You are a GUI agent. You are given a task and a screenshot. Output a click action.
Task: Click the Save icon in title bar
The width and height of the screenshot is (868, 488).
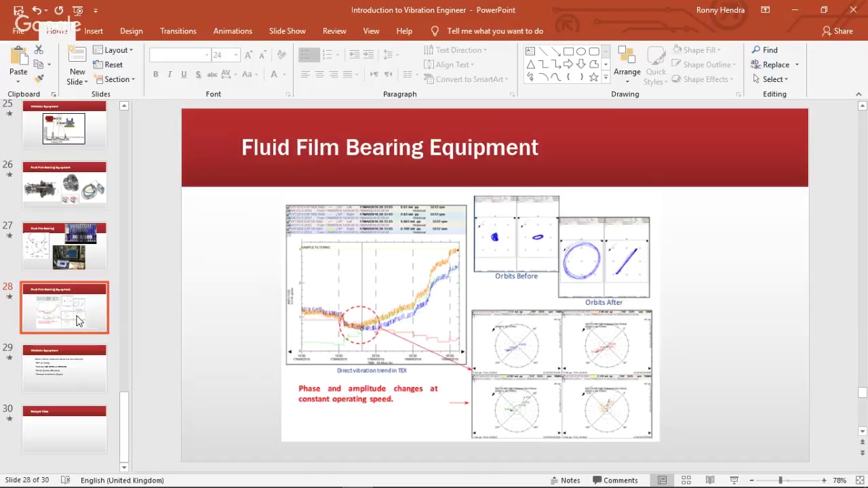tap(19, 10)
